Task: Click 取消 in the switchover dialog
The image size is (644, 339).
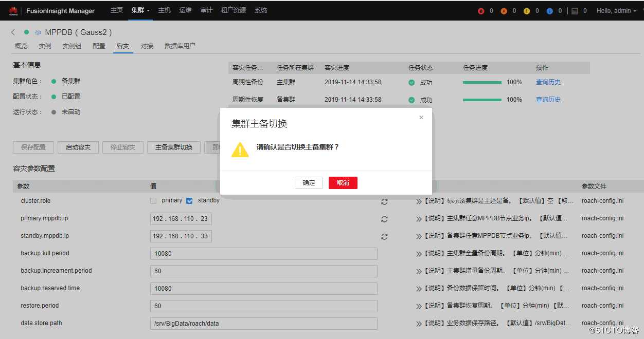Action: (343, 182)
